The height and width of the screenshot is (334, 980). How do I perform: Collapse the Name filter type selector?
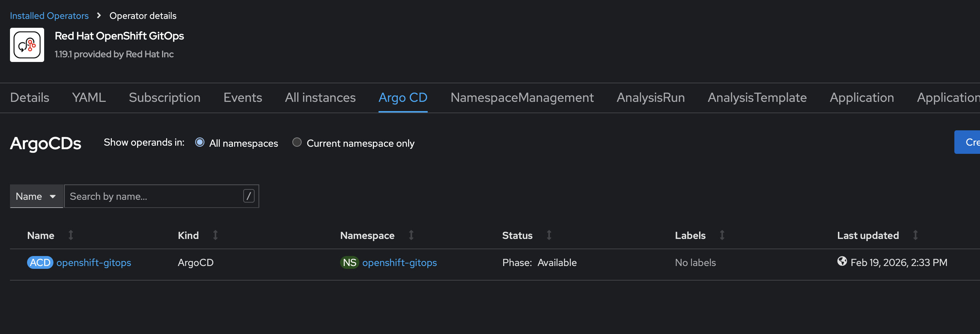point(36,196)
